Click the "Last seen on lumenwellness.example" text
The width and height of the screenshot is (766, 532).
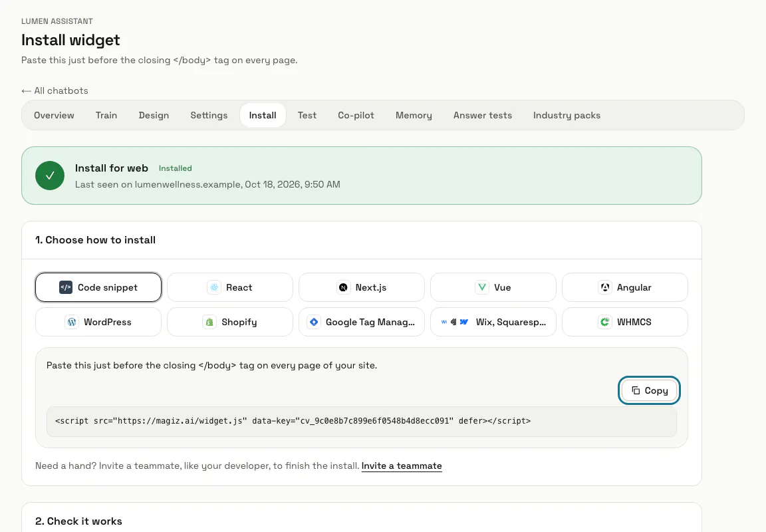tap(158, 184)
